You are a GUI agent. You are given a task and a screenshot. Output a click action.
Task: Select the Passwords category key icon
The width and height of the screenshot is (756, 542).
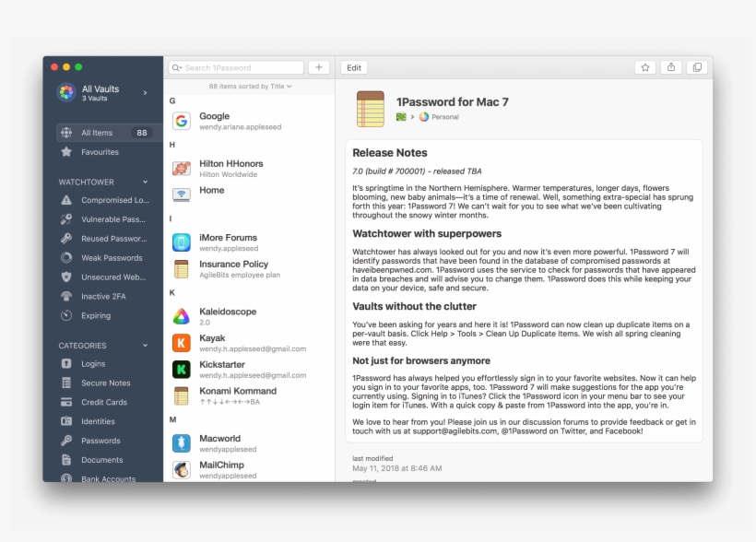click(66, 441)
